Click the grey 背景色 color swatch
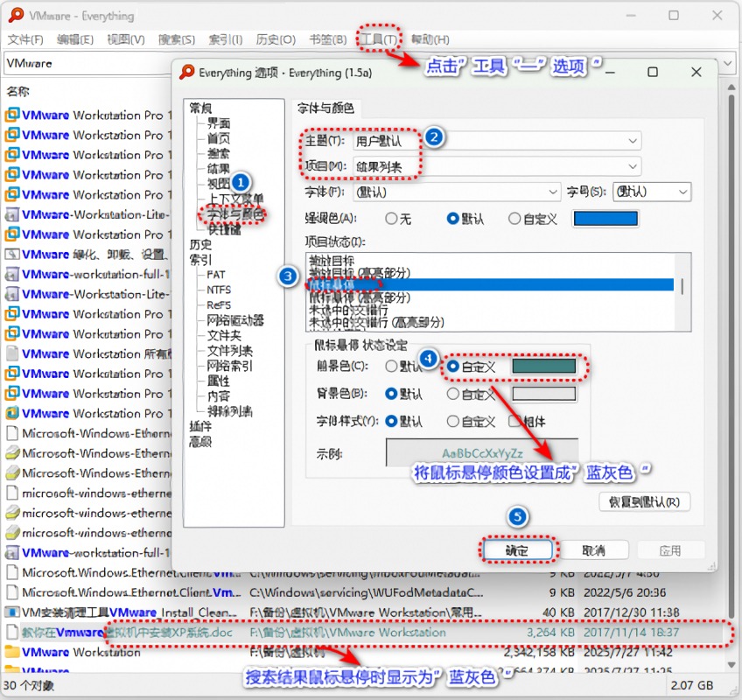Viewport: 742px width, 700px height. [544, 394]
